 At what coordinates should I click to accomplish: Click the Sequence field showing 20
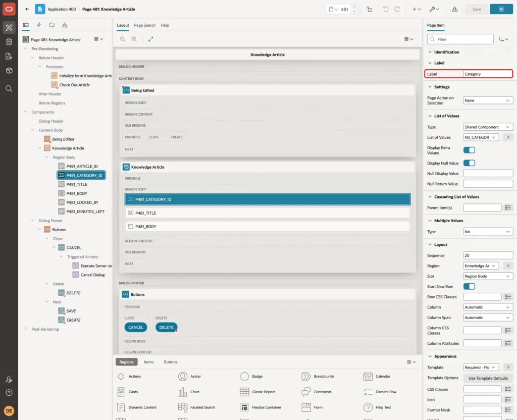(488, 255)
